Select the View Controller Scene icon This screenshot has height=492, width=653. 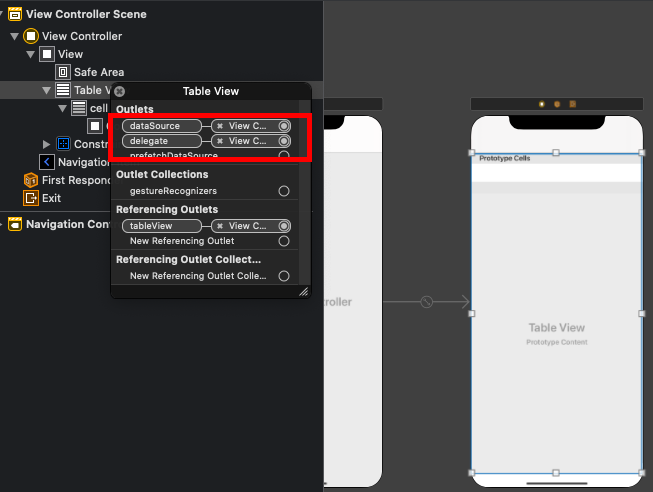click(x=15, y=14)
